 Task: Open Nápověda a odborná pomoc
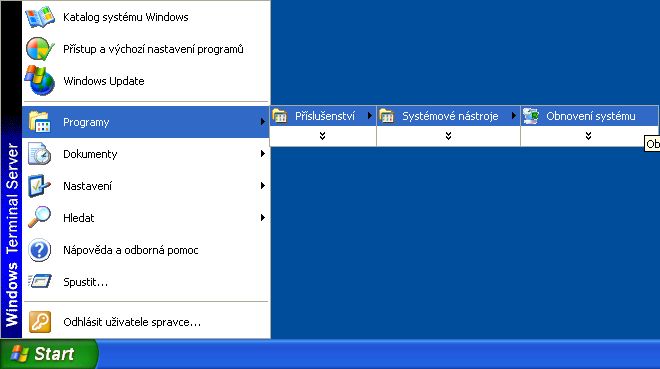pos(146,250)
